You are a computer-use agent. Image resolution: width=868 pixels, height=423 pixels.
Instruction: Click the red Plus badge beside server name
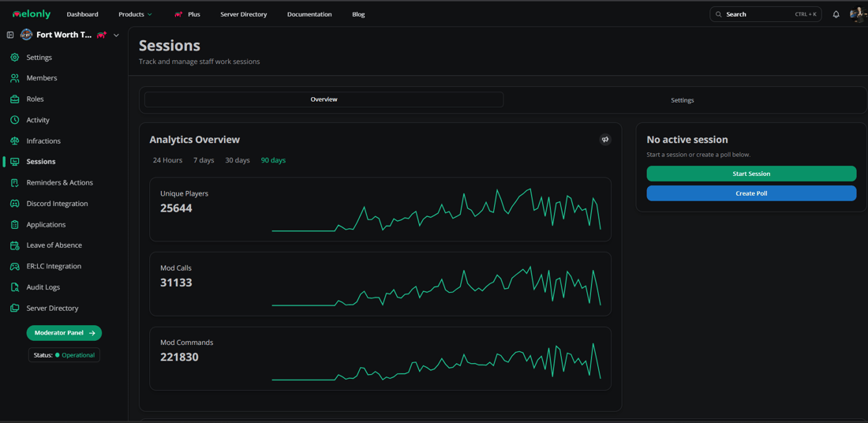[x=101, y=35]
